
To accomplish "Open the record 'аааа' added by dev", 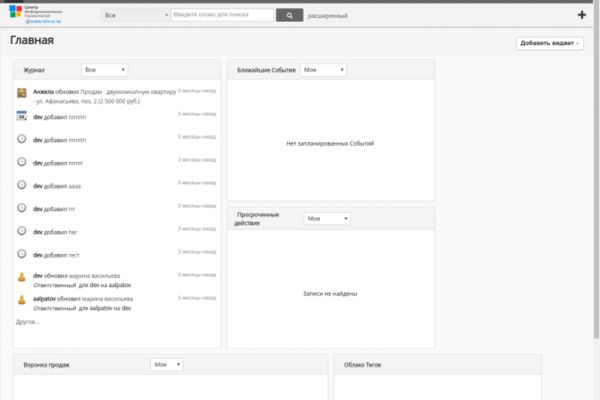I will point(75,186).
